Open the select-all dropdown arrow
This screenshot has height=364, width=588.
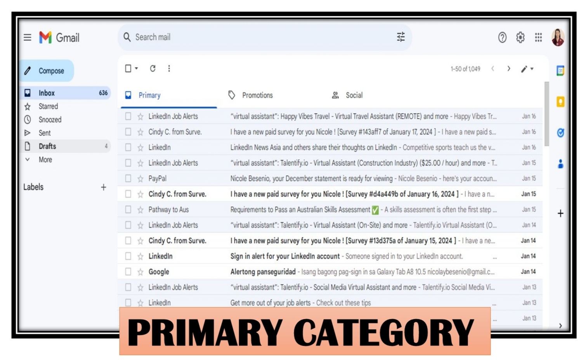tap(136, 69)
